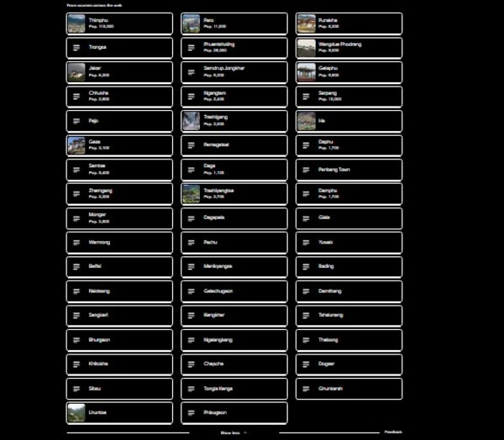Click the Thimphu photo thumbnail
The image size is (504, 440).
coord(76,24)
